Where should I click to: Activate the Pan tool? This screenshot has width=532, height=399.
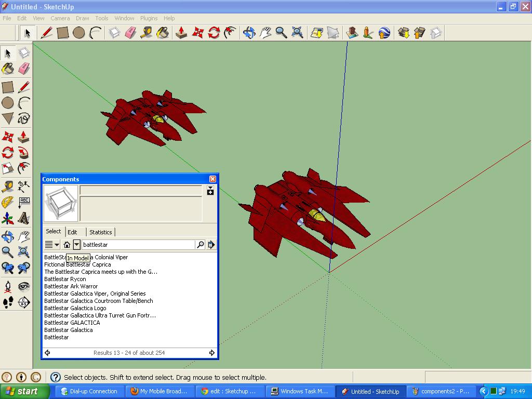pyautogui.click(x=24, y=236)
